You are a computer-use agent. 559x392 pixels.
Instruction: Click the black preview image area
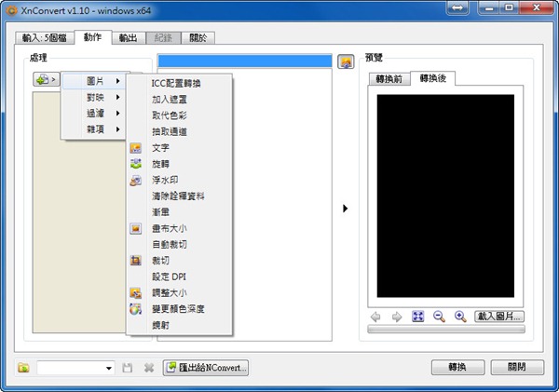445,196
